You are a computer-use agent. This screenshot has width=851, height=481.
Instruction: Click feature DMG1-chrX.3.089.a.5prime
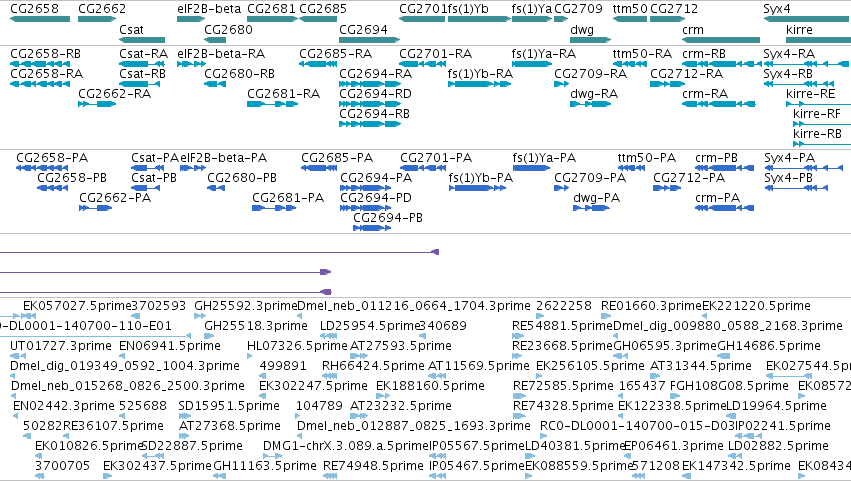click(x=346, y=446)
